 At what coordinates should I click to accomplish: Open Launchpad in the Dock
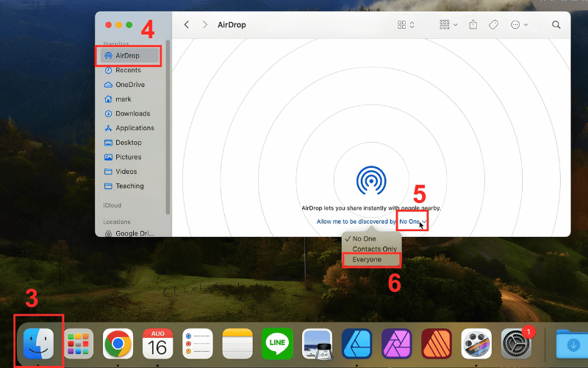point(78,343)
